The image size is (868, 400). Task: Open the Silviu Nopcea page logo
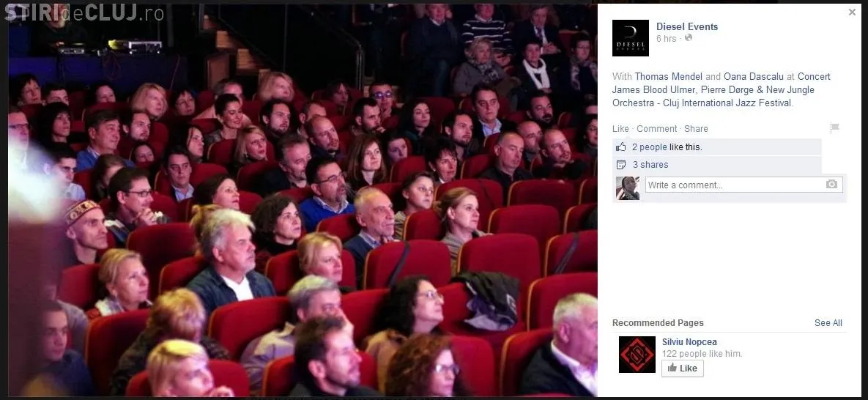(x=637, y=355)
